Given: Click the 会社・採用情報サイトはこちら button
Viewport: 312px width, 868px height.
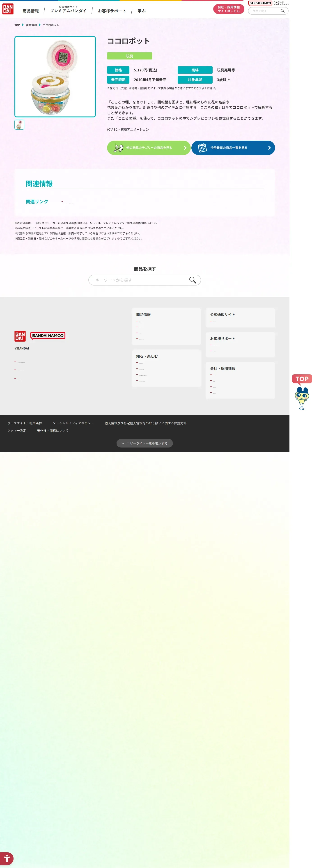Looking at the screenshot, I should [228, 9].
